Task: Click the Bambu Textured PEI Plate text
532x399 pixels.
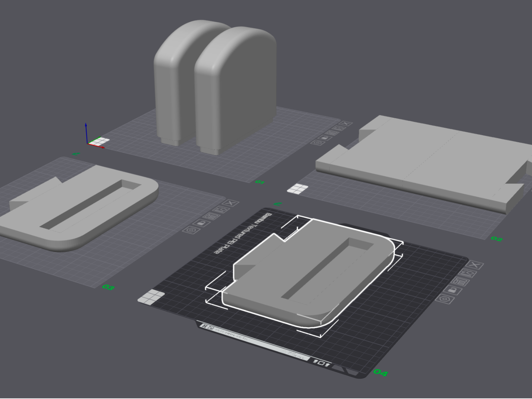Action: pyautogui.click(x=243, y=234)
